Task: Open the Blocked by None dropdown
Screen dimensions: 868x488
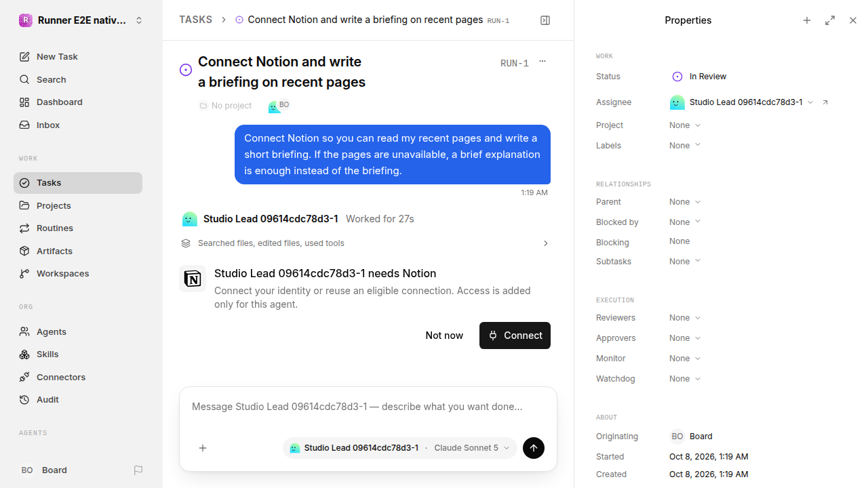Action: click(x=685, y=222)
